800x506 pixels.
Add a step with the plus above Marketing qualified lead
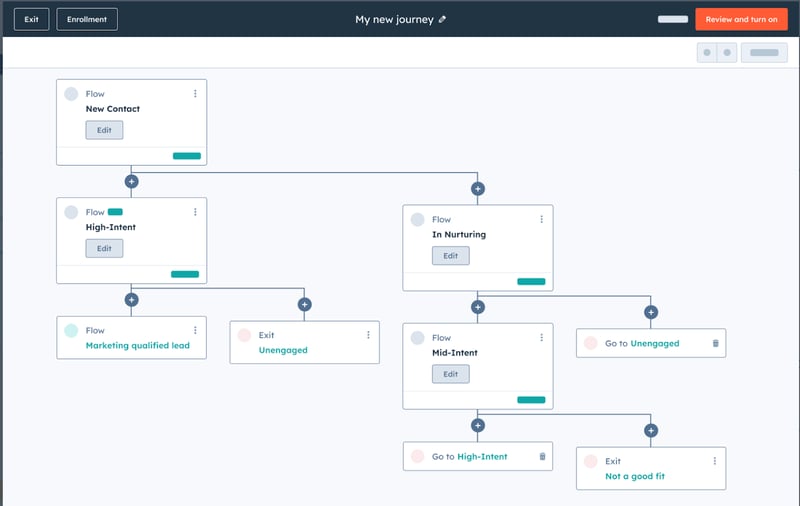pos(132,299)
